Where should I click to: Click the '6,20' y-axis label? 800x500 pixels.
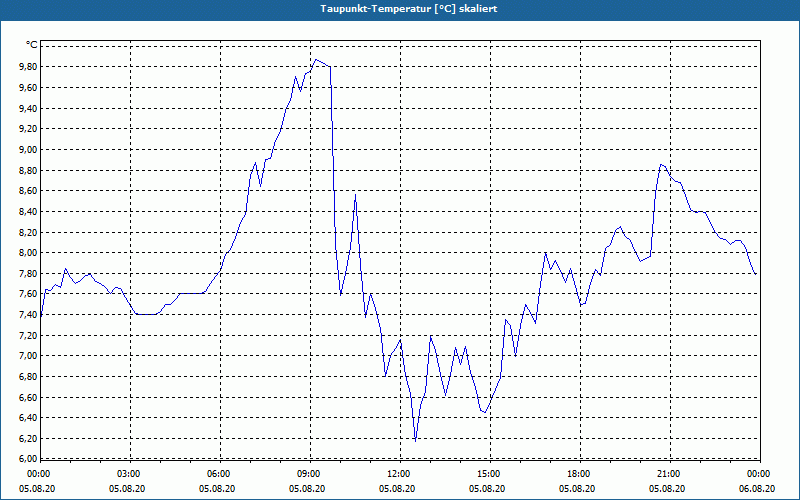click(29, 438)
